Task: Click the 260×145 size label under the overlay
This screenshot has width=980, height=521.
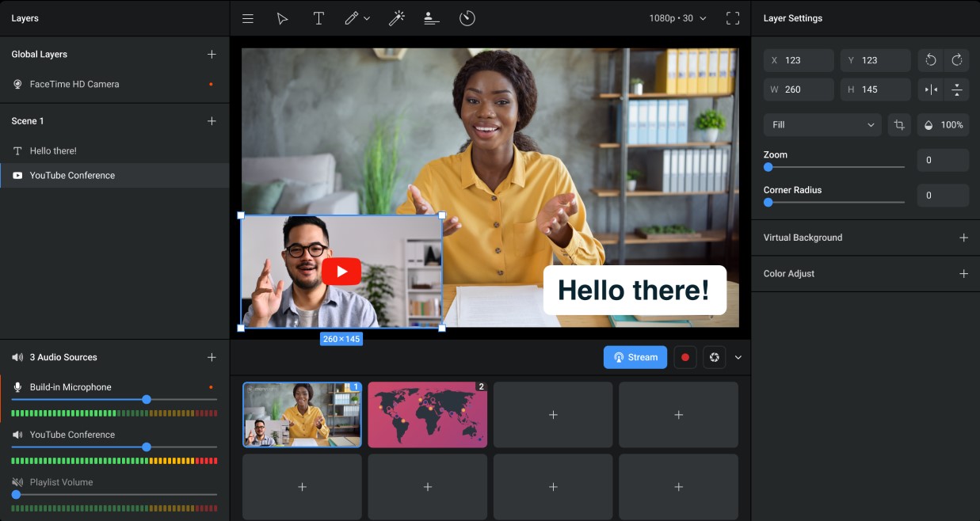Action: (x=341, y=339)
